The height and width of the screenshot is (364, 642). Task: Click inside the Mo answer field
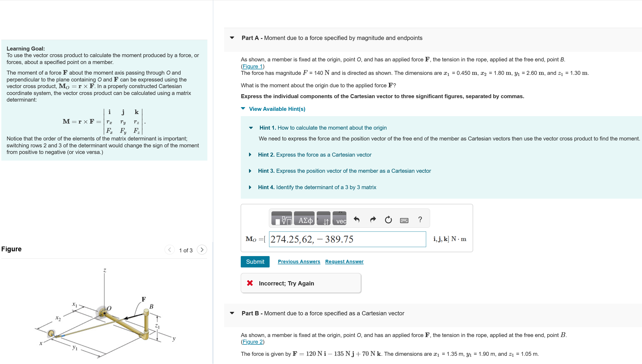pos(347,239)
